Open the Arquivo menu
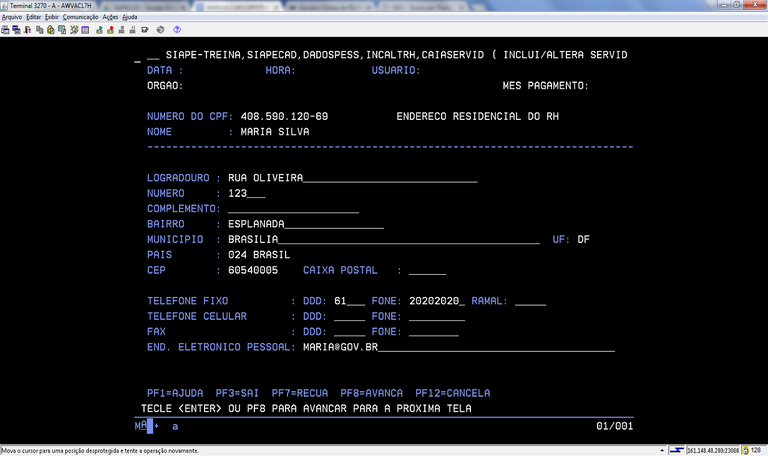The height and width of the screenshot is (456, 768). point(12,17)
